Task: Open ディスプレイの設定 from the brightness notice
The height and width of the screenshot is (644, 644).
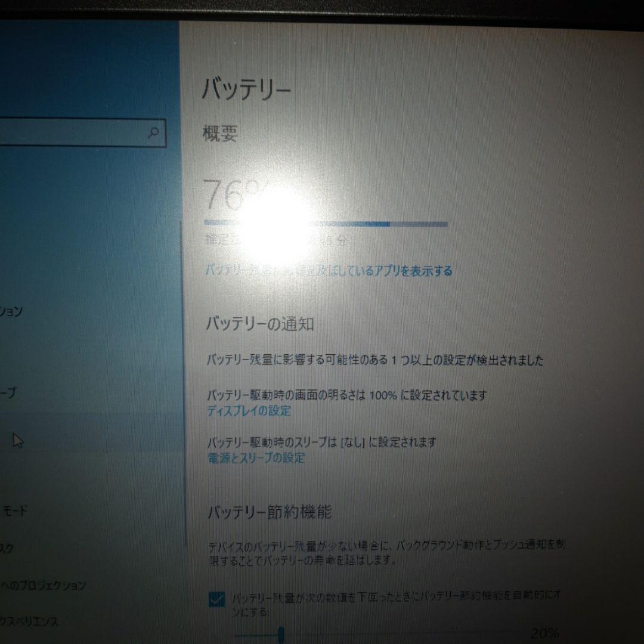Action: click(247, 411)
